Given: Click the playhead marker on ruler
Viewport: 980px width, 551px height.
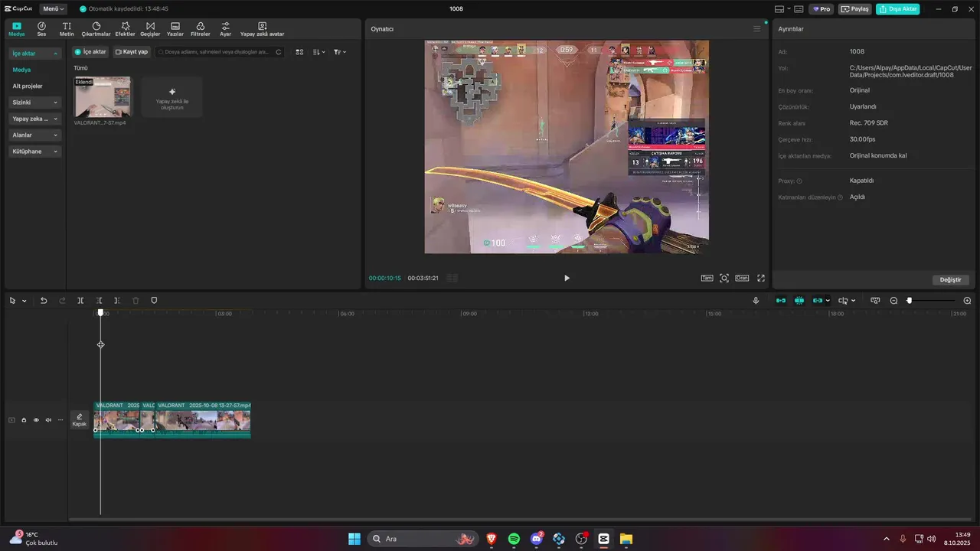Looking at the screenshot, I should click(x=100, y=313).
